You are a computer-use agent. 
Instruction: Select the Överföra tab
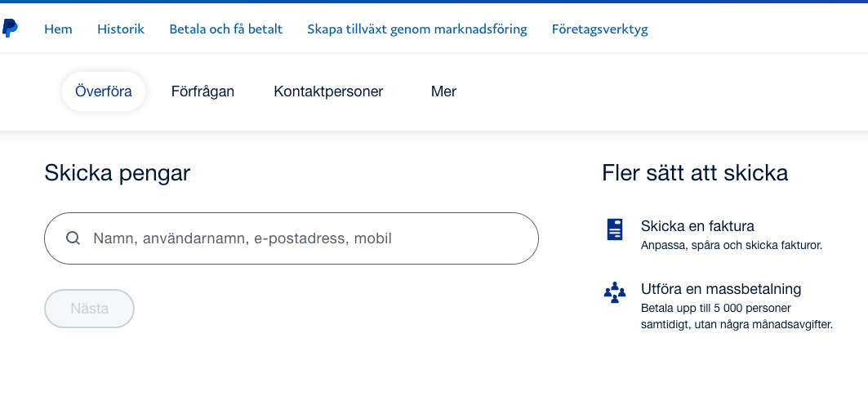(x=104, y=91)
